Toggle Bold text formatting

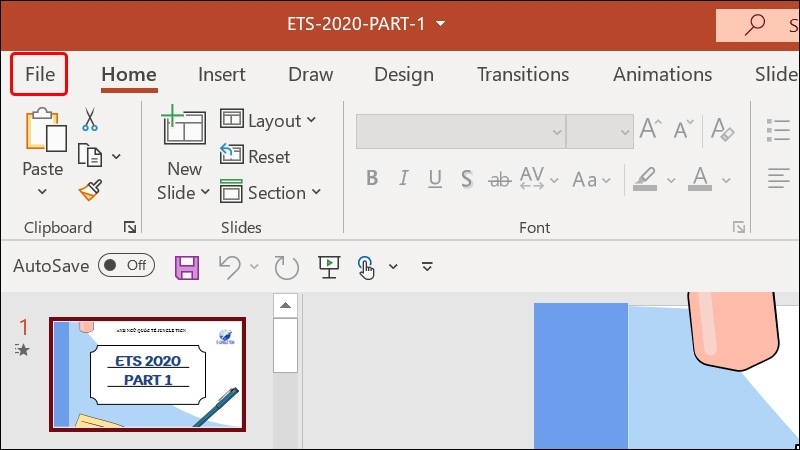(x=372, y=179)
